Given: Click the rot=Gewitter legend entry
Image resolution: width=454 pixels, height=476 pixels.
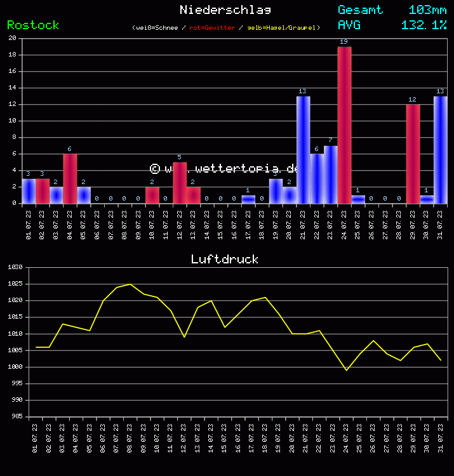Looking at the screenshot, I should pos(212,28).
